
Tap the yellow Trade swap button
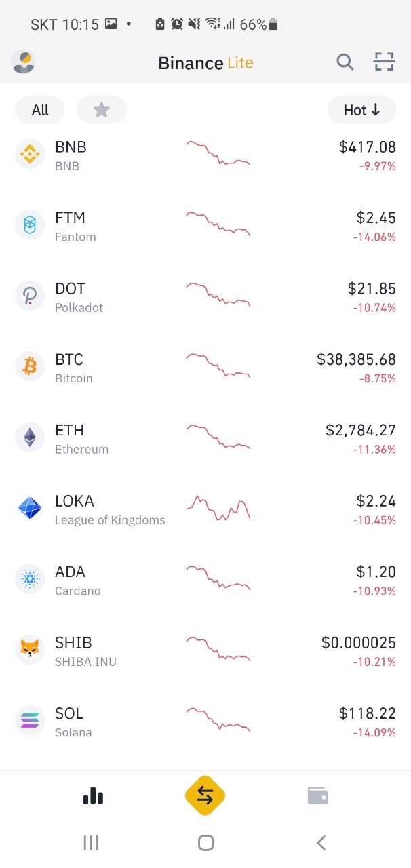(x=205, y=795)
